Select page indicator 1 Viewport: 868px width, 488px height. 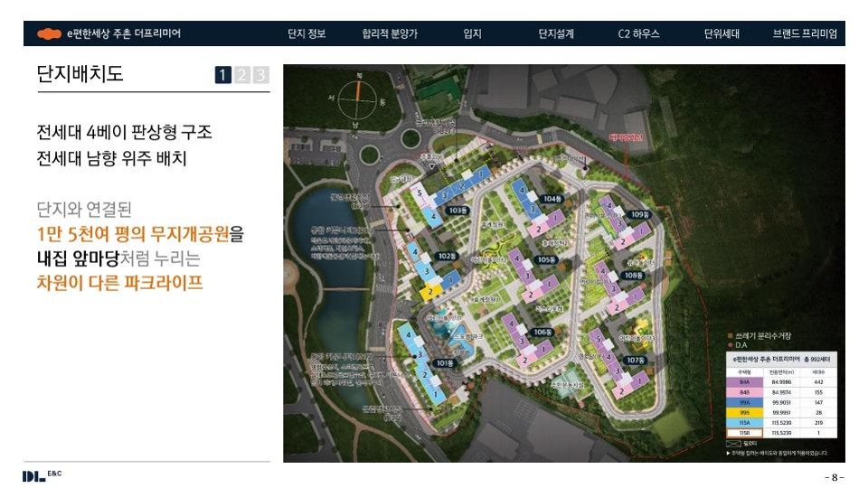pos(222,75)
